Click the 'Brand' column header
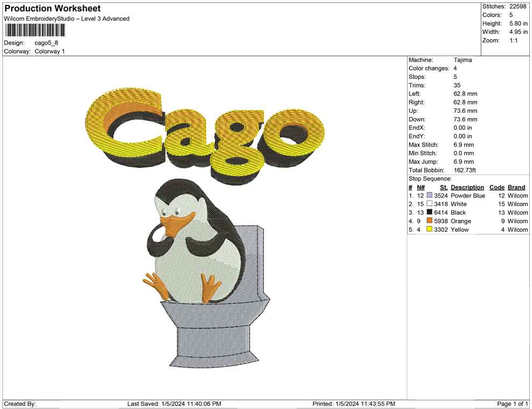Viewport: 532px width, 409px height. click(516, 187)
